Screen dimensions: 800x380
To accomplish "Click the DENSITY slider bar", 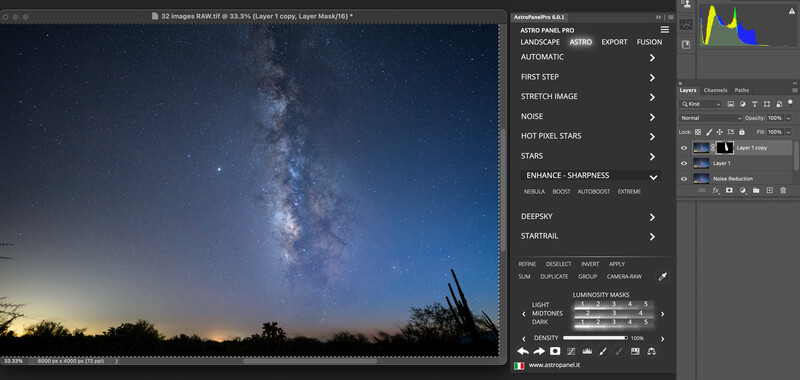I will (595, 338).
